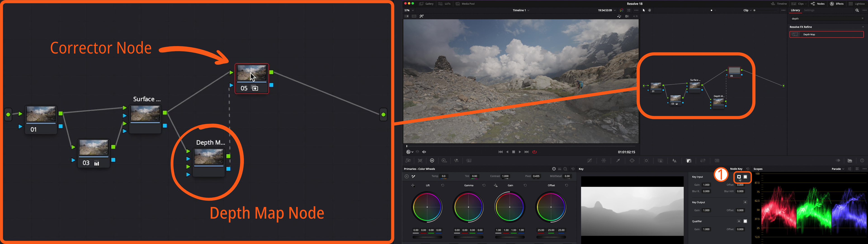Viewport: 868px width, 244px height.
Task: Jump to first frame button
Action: coord(500,152)
